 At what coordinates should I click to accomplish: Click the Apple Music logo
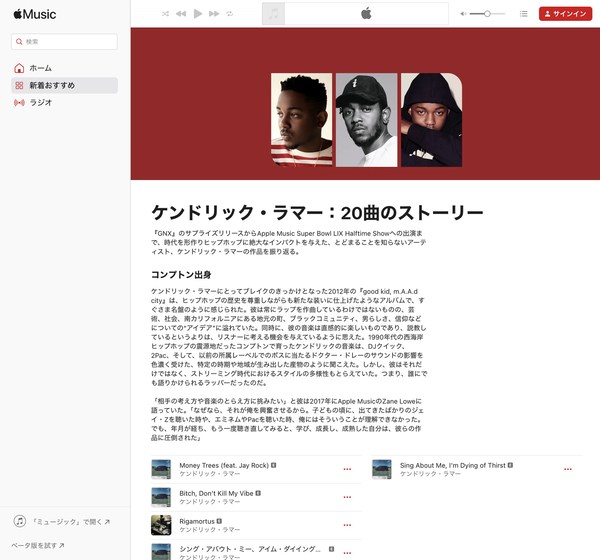pyautogui.click(x=35, y=14)
